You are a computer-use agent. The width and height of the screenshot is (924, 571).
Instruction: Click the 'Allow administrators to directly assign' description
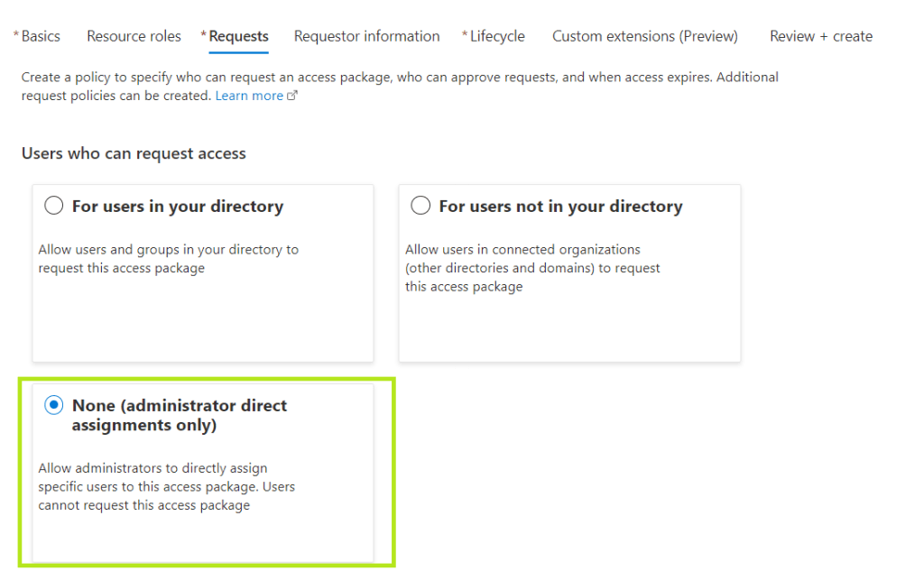pos(166,486)
